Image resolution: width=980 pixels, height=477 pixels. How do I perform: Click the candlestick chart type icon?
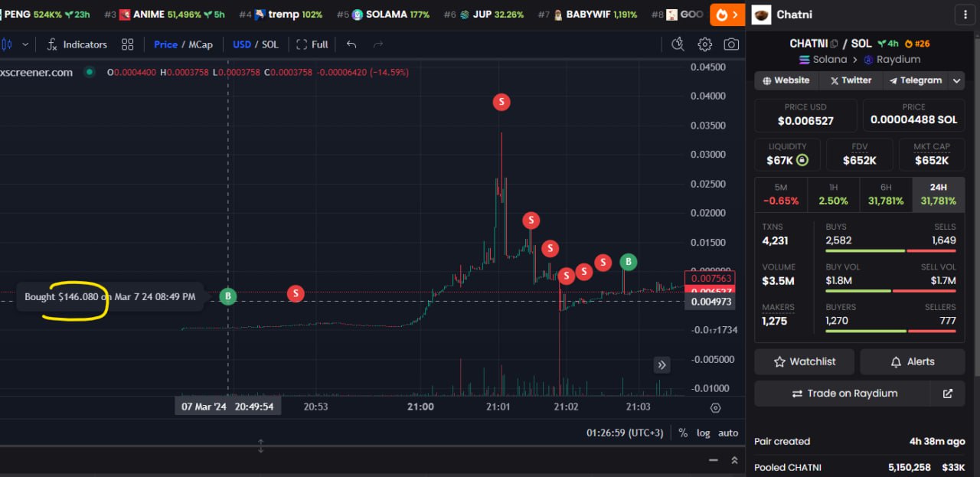6,44
